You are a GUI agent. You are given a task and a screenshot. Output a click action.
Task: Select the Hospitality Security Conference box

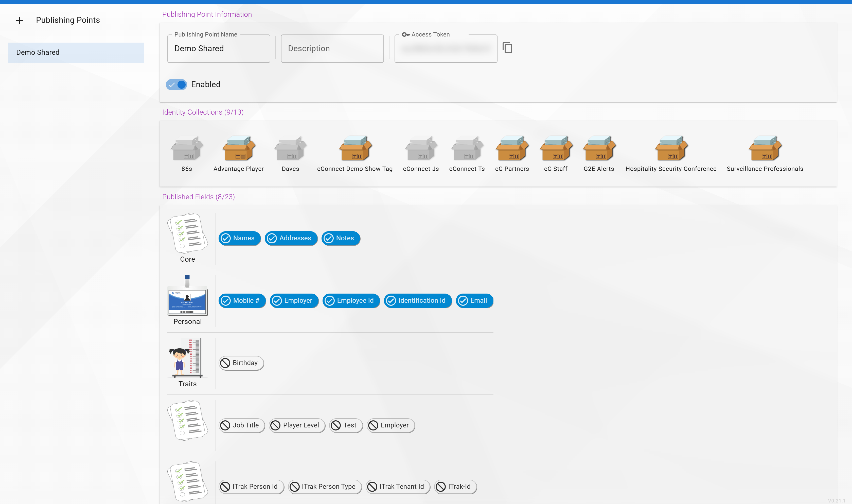(x=671, y=148)
